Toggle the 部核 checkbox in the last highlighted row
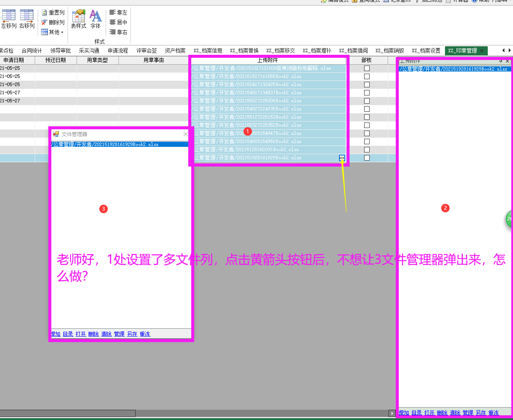Screen dimensions: 513x420 [367, 158]
